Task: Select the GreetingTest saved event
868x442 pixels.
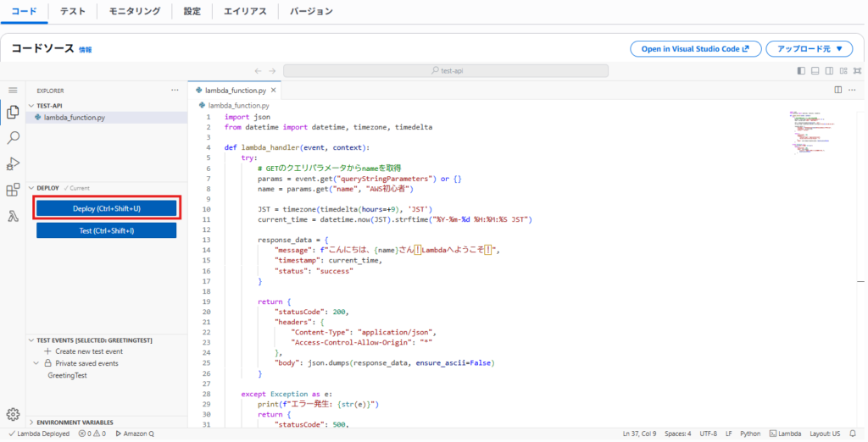Action: pyautogui.click(x=67, y=375)
